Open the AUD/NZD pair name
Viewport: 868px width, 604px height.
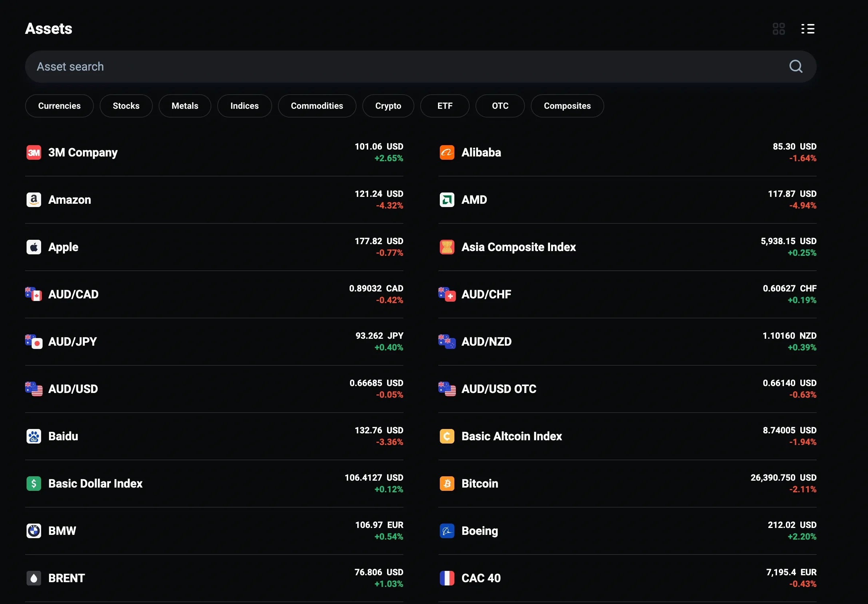pos(486,342)
